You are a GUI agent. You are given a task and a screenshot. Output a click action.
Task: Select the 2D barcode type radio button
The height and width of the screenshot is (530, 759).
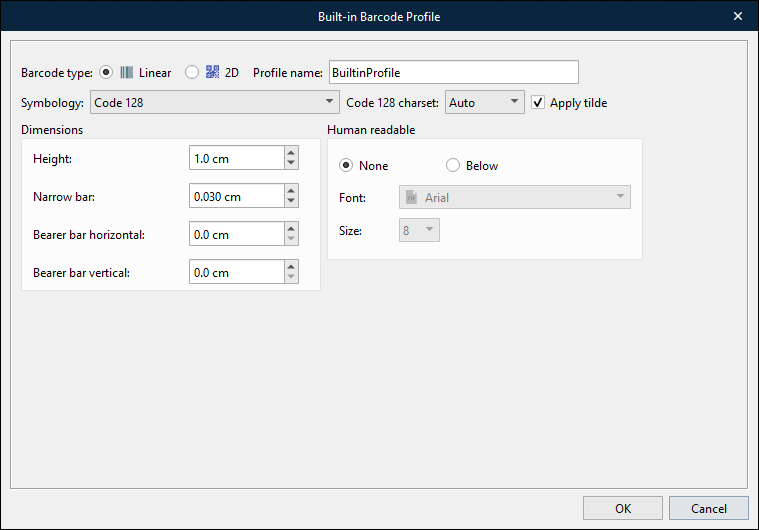coord(192,73)
